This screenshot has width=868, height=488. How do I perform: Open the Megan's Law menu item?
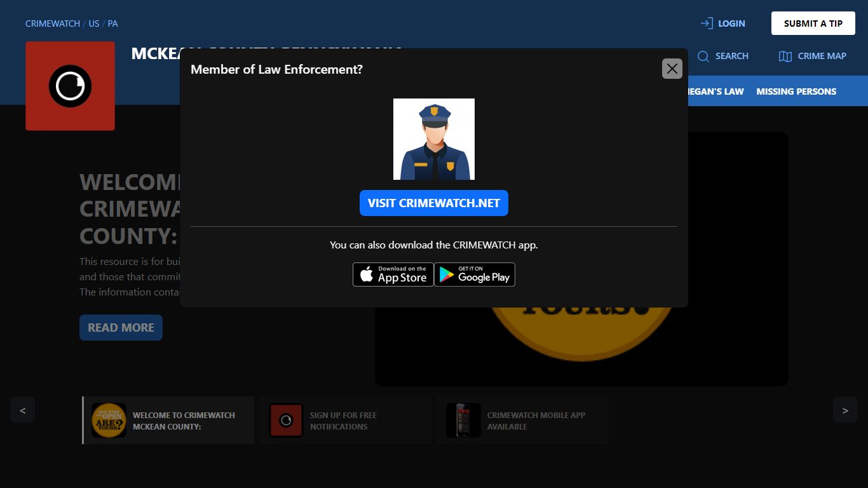(x=715, y=91)
